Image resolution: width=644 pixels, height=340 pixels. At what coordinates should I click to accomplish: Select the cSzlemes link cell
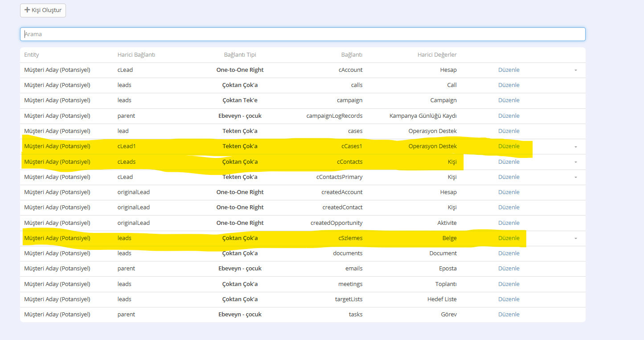click(x=350, y=238)
